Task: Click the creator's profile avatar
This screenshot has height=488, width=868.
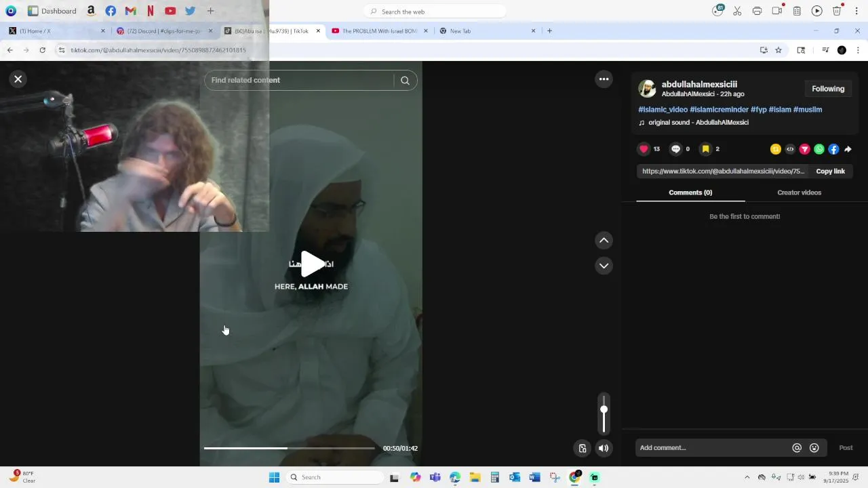Action: tap(647, 89)
